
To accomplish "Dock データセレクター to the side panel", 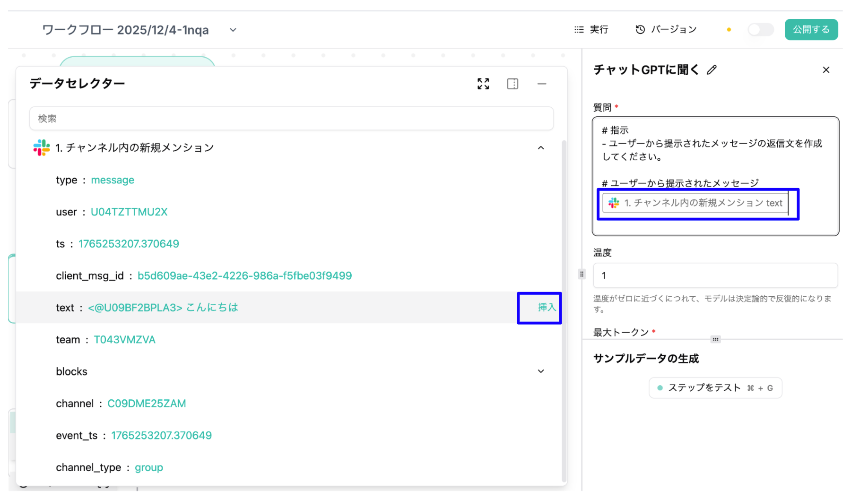I will (x=512, y=84).
